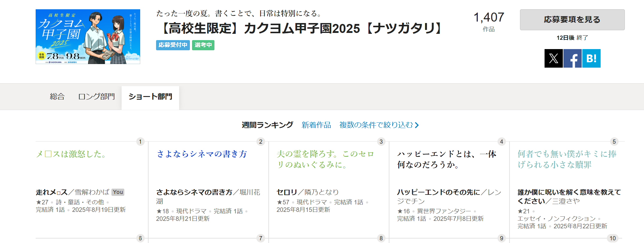Visit author 堀川花湖's profile
The width and height of the screenshot is (644, 243).
pos(250,192)
